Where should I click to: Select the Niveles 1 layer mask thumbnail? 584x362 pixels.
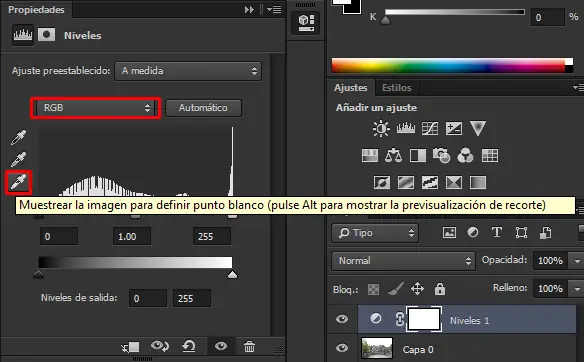424,319
